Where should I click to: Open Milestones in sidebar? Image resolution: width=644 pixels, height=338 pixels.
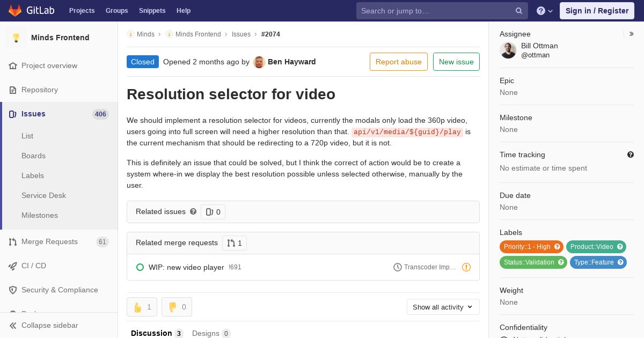pyautogui.click(x=40, y=215)
